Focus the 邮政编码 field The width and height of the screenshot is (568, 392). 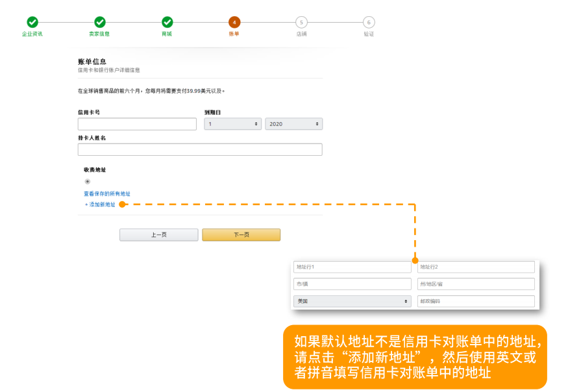click(x=476, y=301)
